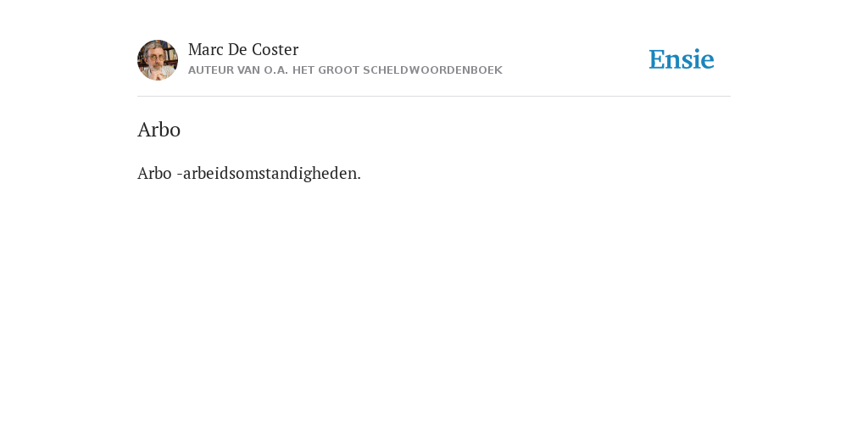The image size is (868, 434).
Task: Click the word De in the author name
Action: [x=237, y=49]
